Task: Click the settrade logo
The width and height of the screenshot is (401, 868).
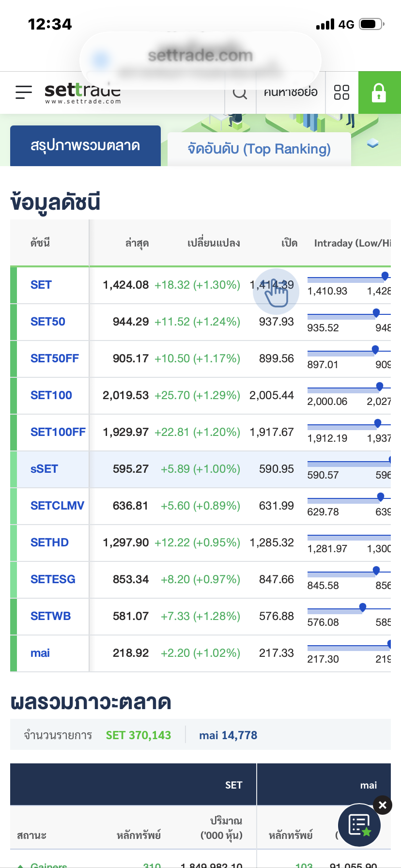Action: coord(82,93)
